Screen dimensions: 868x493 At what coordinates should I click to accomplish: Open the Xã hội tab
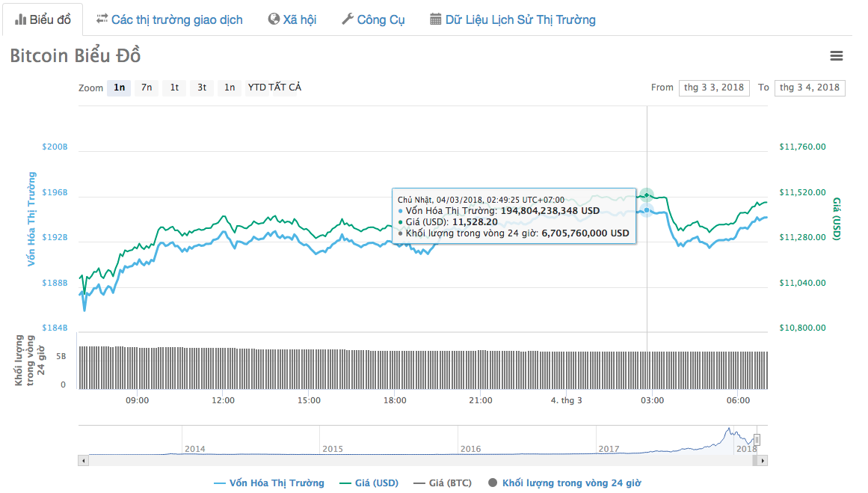[x=292, y=20]
